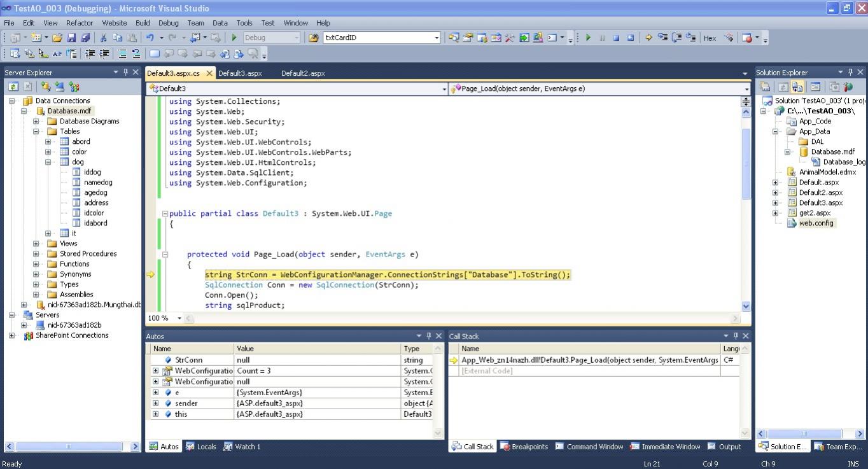Close the Default3.aspx.cs tab
Image resolution: width=868 pixels, height=469 pixels.
coord(209,73)
